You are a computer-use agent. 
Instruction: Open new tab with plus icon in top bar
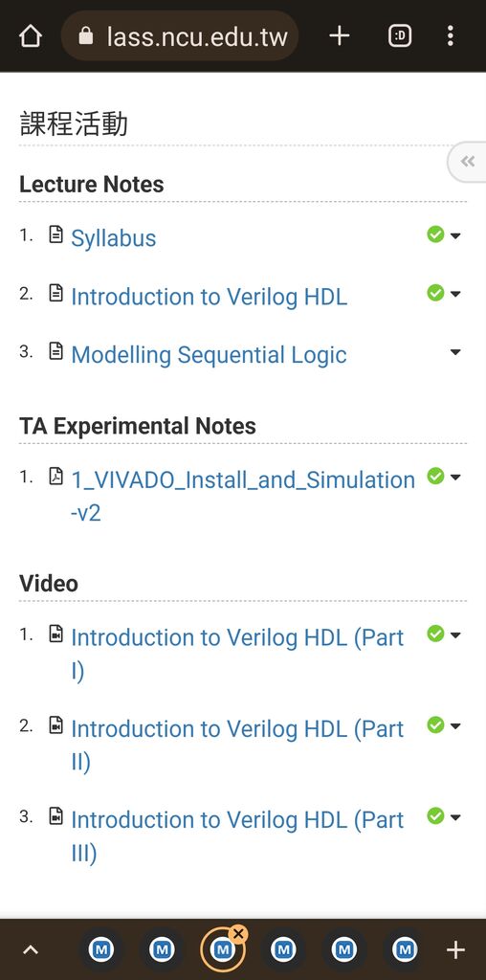point(340,36)
